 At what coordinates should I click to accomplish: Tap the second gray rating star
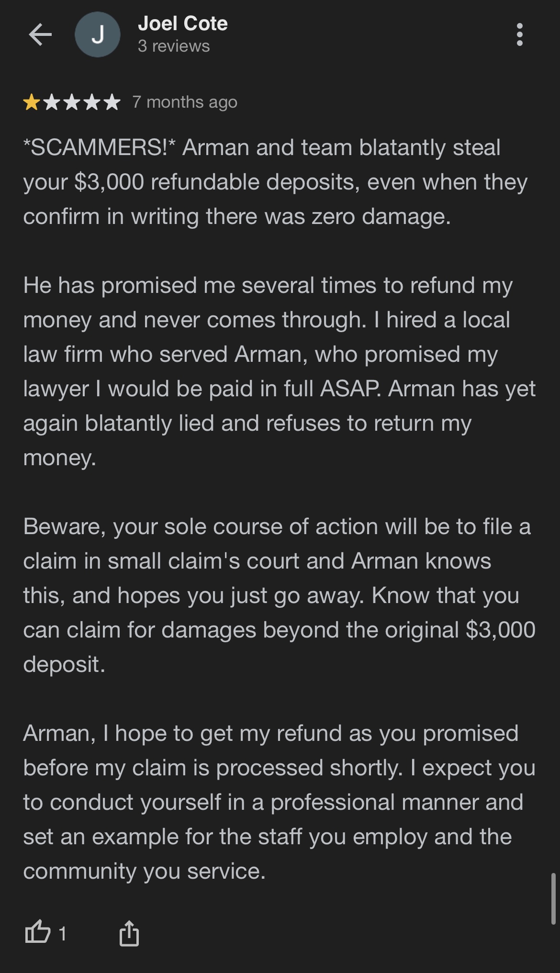click(x=52, y=102)
